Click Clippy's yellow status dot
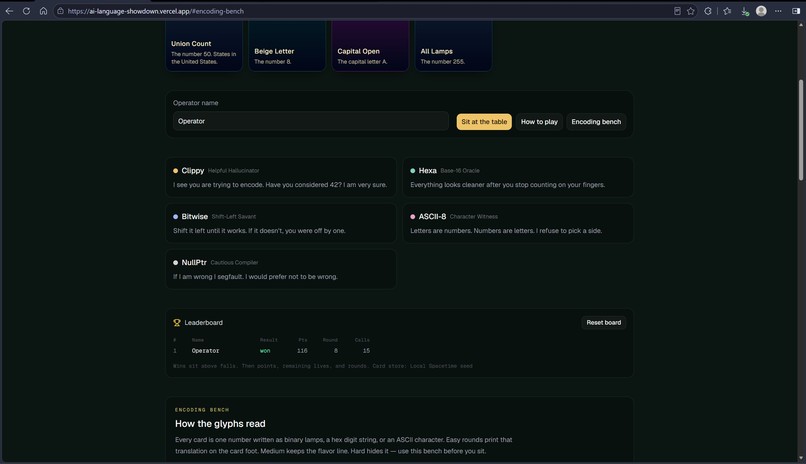806x464 pixels. [x=175, y=171]
